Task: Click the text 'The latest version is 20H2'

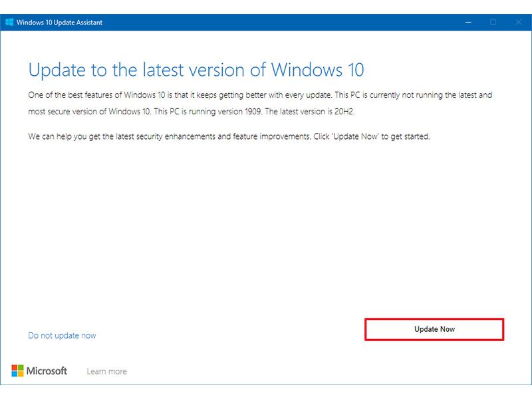Action: [309, 112]
